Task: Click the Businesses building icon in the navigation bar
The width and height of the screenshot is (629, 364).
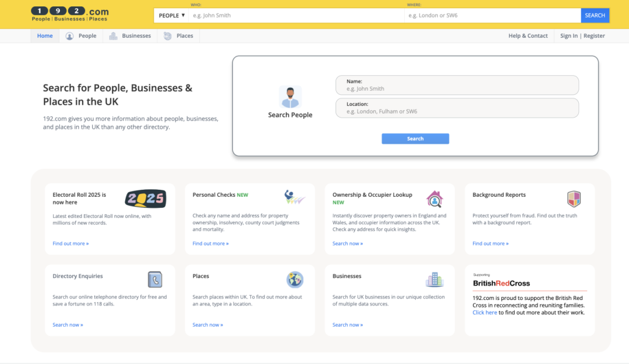Action: (x=113, y=36)
